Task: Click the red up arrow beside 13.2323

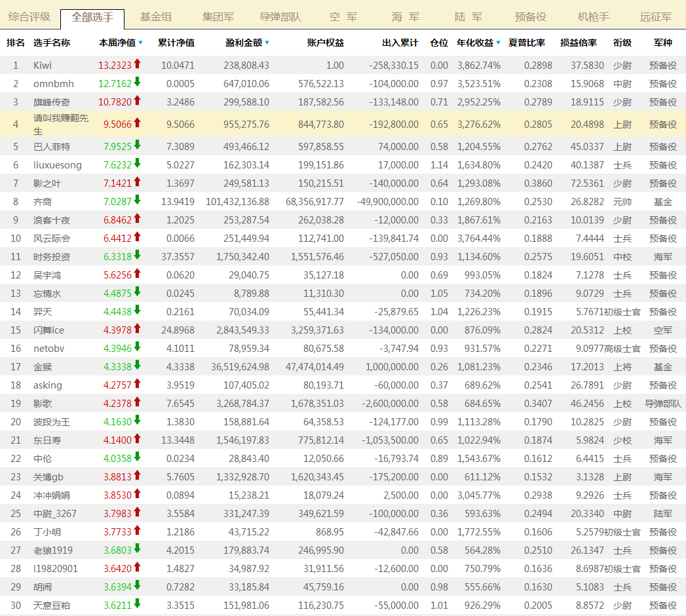Action: pyautogui.click(x=138, y=64)
